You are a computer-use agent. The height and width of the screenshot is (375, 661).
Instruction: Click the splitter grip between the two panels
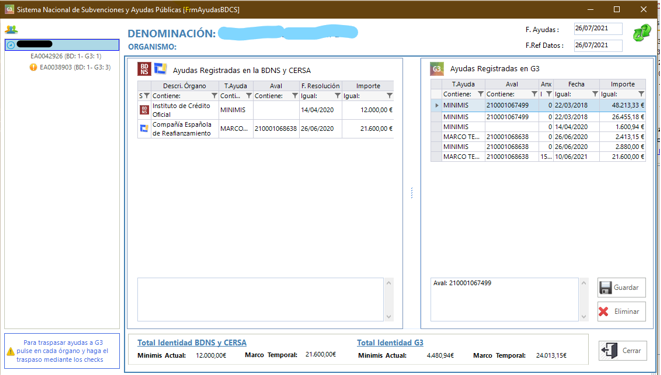point(412,193)
